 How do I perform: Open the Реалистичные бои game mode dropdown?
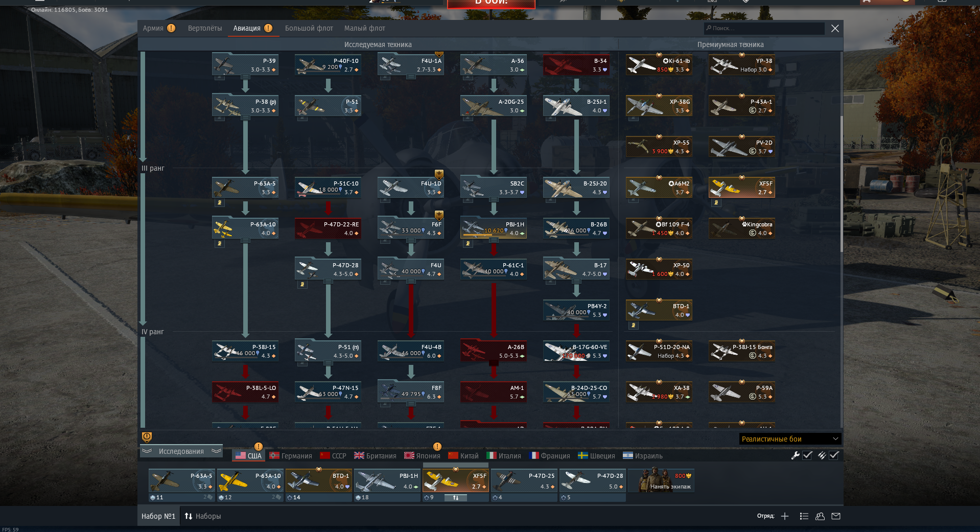(790, 439)
